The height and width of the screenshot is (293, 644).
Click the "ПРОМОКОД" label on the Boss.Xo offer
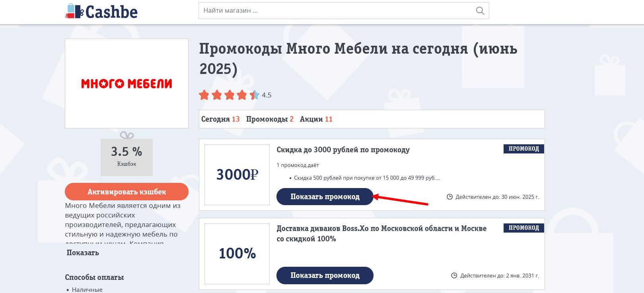point(524,228)
